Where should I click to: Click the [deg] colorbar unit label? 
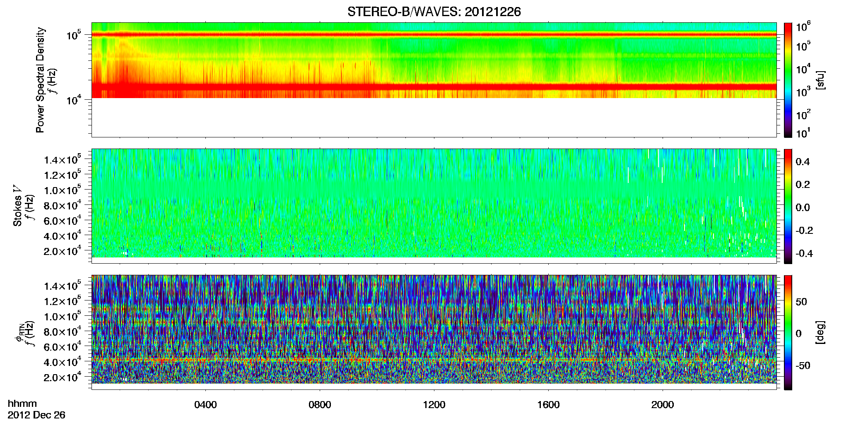pos(820,332)
